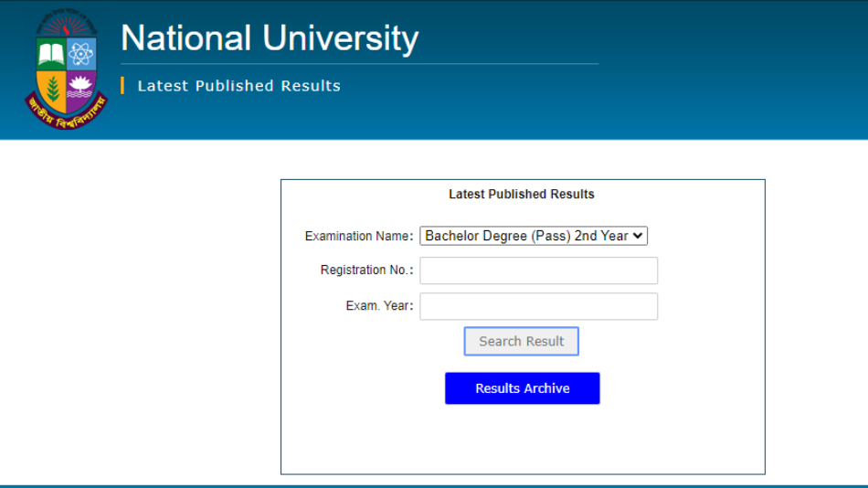Focus the Exam. Year input field
This screenshot has height=488, width=868.
coord(539,306)
